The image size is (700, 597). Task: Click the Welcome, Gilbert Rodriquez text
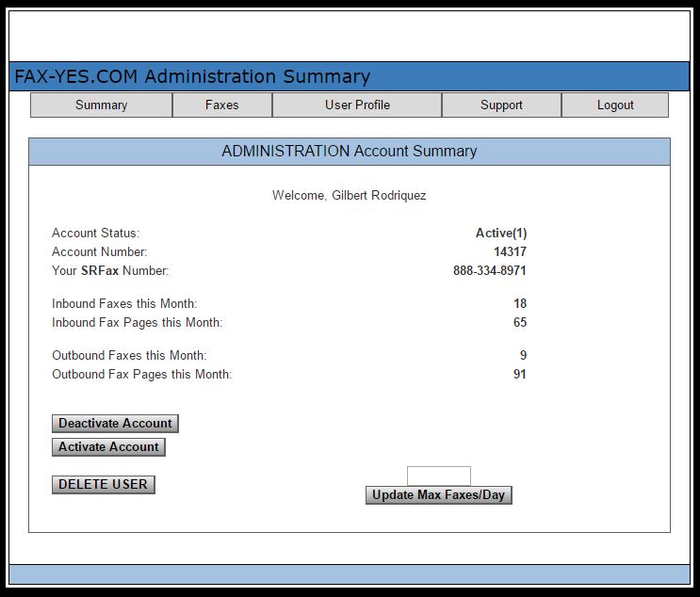tap(350, 196)
